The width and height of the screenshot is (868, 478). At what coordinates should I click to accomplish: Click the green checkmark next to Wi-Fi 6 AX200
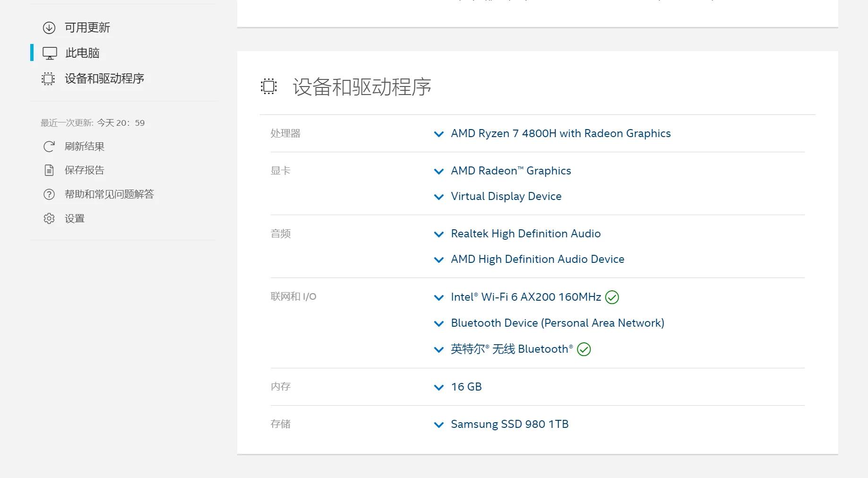pos(612,297)
